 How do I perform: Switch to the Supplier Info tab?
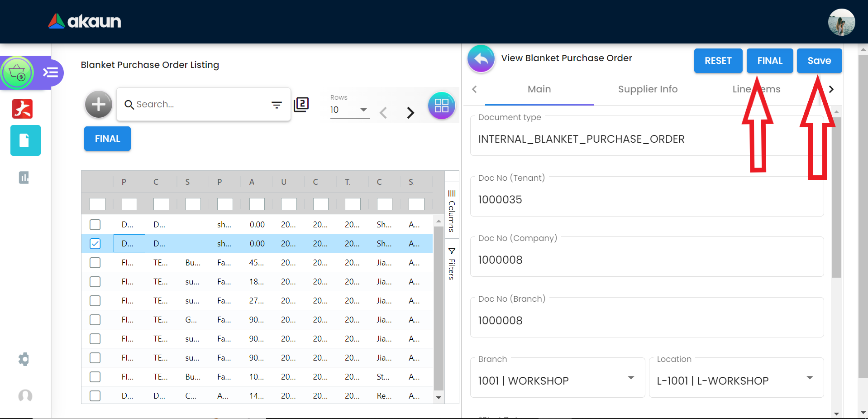pos(648,89)
